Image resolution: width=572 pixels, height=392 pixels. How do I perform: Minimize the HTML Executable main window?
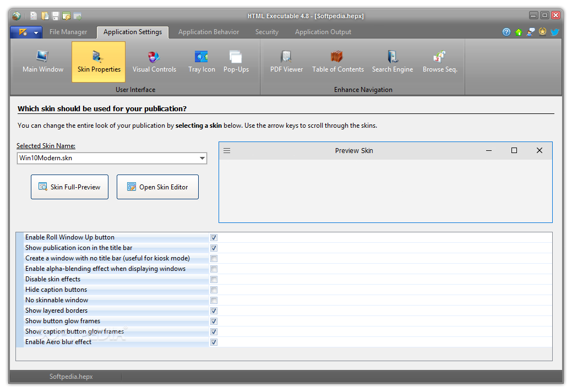click(533, 15)
